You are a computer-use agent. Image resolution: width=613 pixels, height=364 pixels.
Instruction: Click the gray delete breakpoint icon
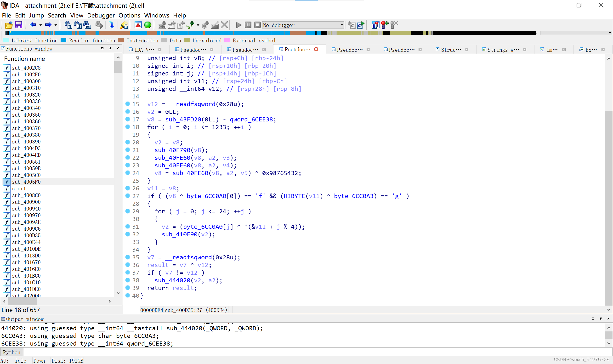pos(394,25)
